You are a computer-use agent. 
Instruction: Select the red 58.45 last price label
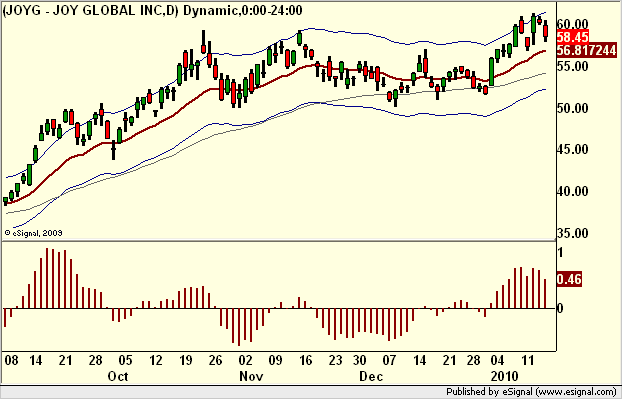(572, 38)
